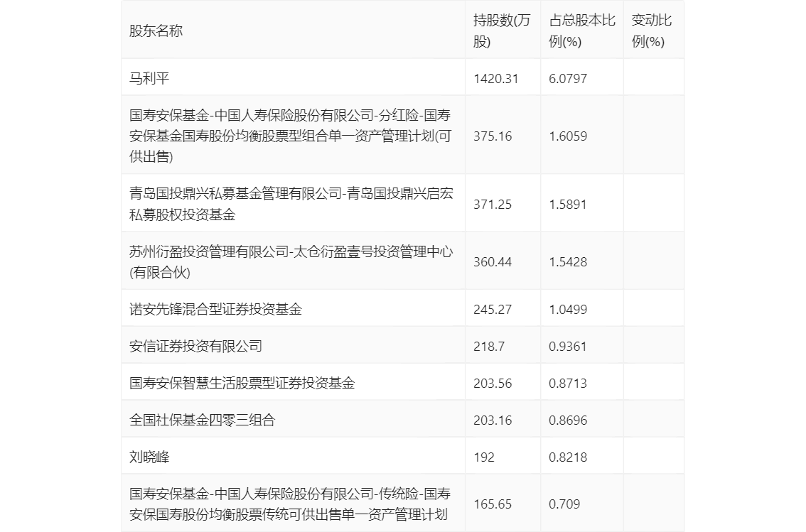Viewport: 806px width, 532px height.
Task: Select shareholder name 马利平
Action: click(149, 79)
